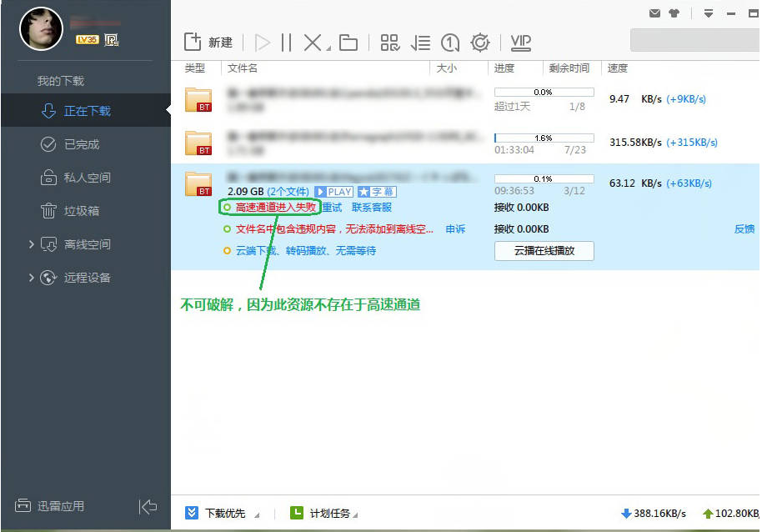Viewport: 762px width, 532px height.
Task: Click the 0.1% progress bar
Action: pos(544,178)
